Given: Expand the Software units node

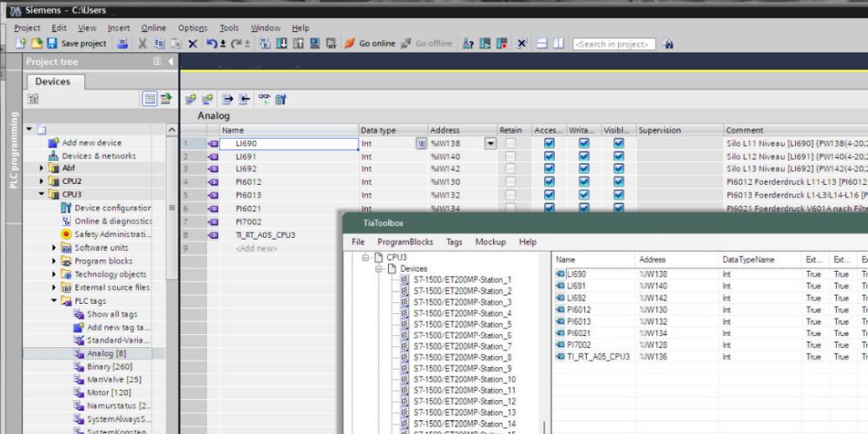Looking at the screenshot, I should coord(54,247).
